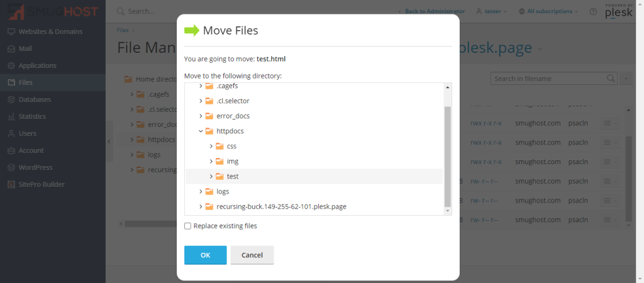This screenshot has height=283, width=644.
Task: Click the WordPress icon in sidebar
Action: [11, 167]
